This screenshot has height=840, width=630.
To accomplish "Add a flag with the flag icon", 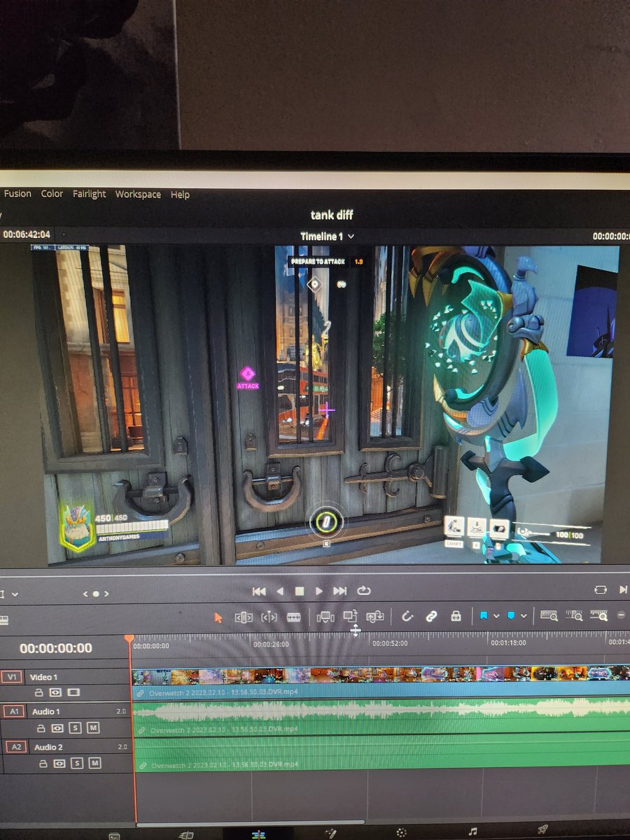I will click(483, 616).
